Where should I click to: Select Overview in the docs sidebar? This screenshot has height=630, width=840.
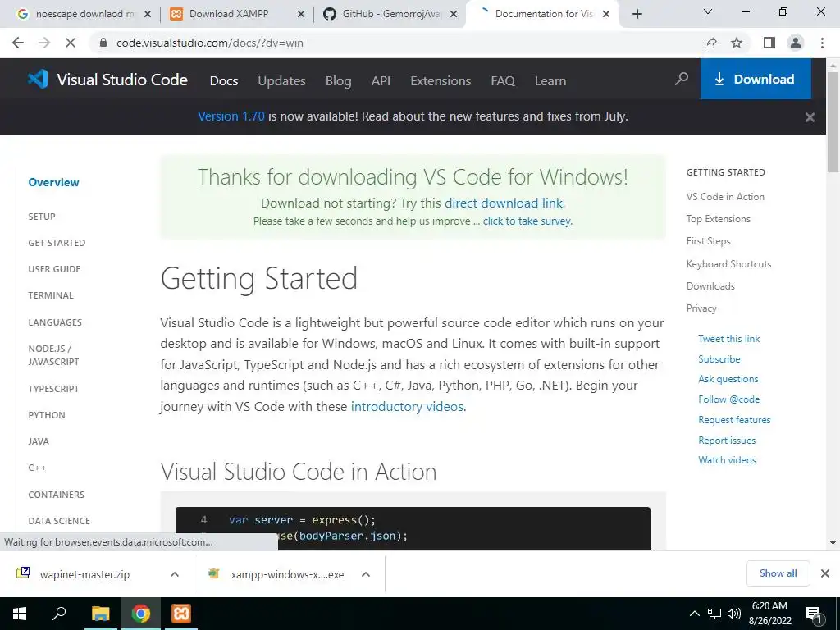[53, 182]
